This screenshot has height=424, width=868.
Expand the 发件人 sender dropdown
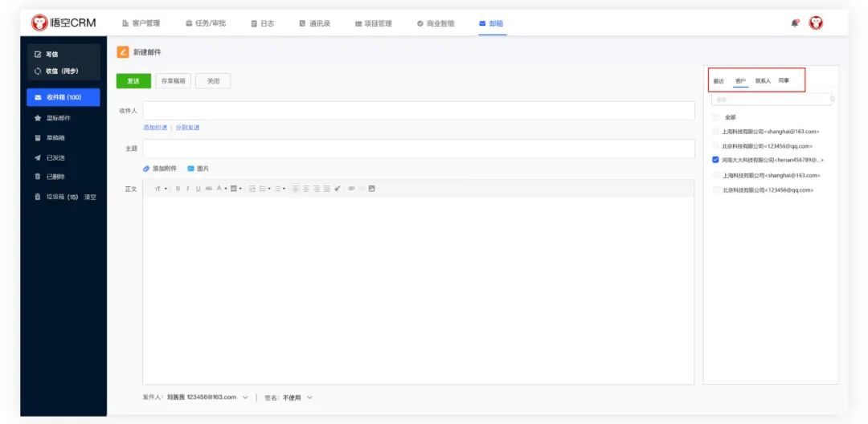[245, 397]
